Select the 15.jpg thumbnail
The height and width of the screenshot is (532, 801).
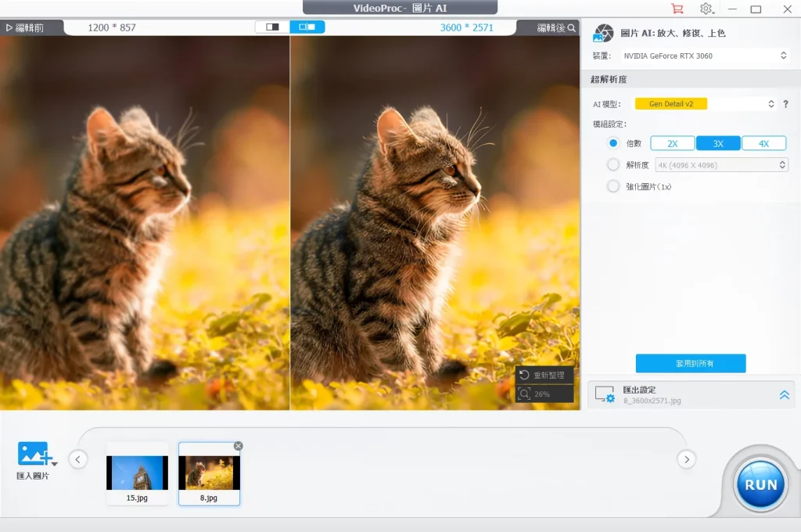point(137,473)
